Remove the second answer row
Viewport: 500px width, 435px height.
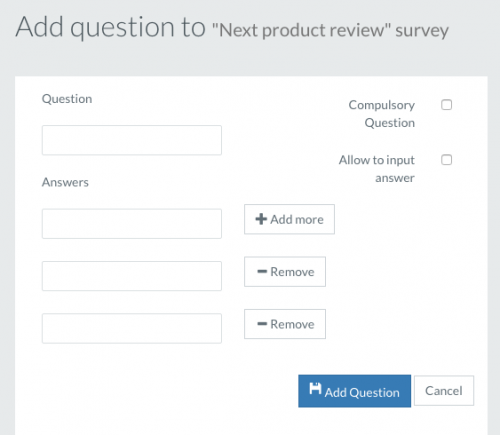tap(285, 272)
